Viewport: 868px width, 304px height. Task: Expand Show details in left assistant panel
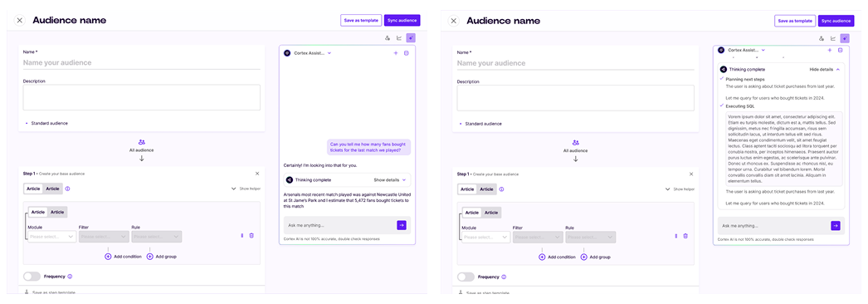click(390, 180)
